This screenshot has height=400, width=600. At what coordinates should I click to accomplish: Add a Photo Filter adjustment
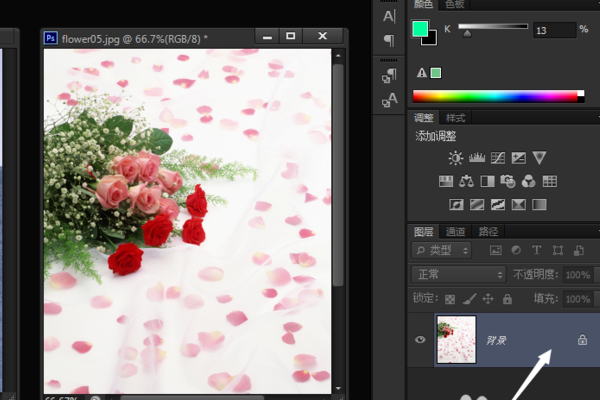click(508, 182)
